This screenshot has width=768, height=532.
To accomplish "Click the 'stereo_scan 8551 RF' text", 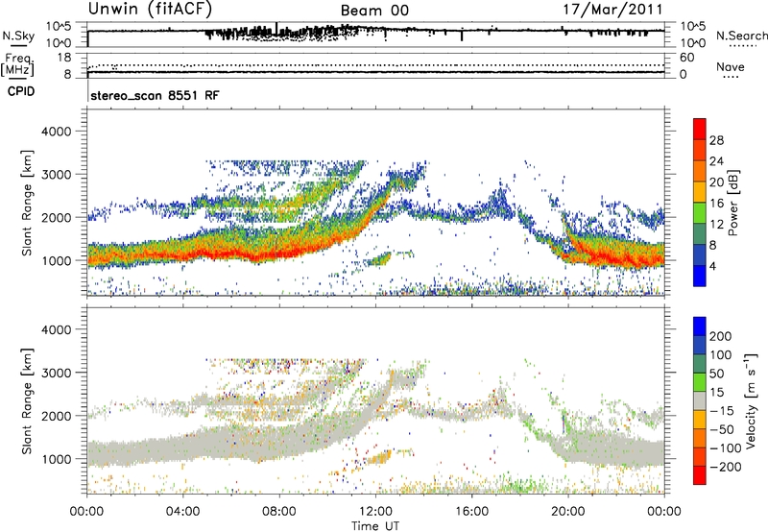I will tap(155, 95).
